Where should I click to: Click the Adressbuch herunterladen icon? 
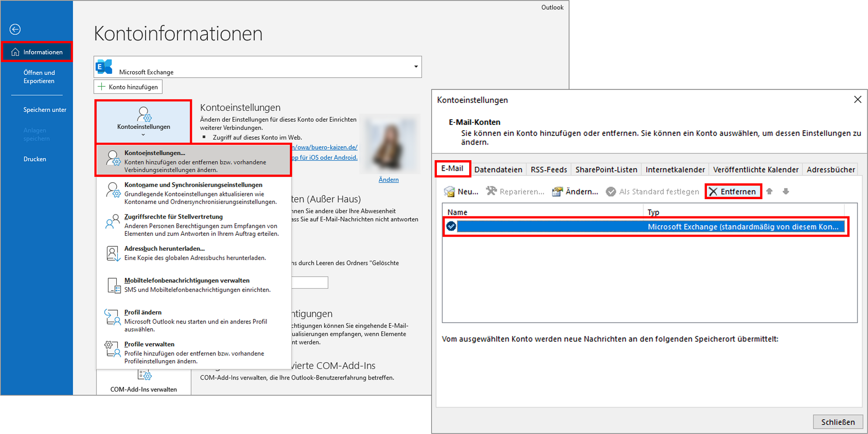[x=113, y=253]
